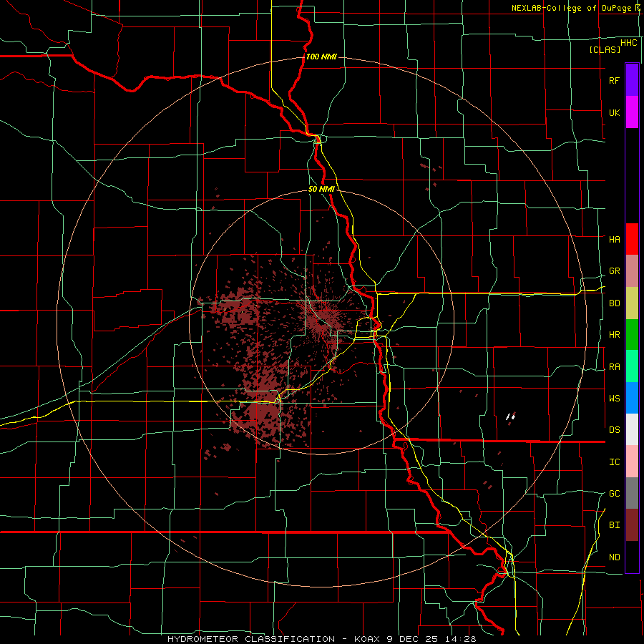Click the WS legend label
Screen dimensions: 644x644
[x=614, y=399]
